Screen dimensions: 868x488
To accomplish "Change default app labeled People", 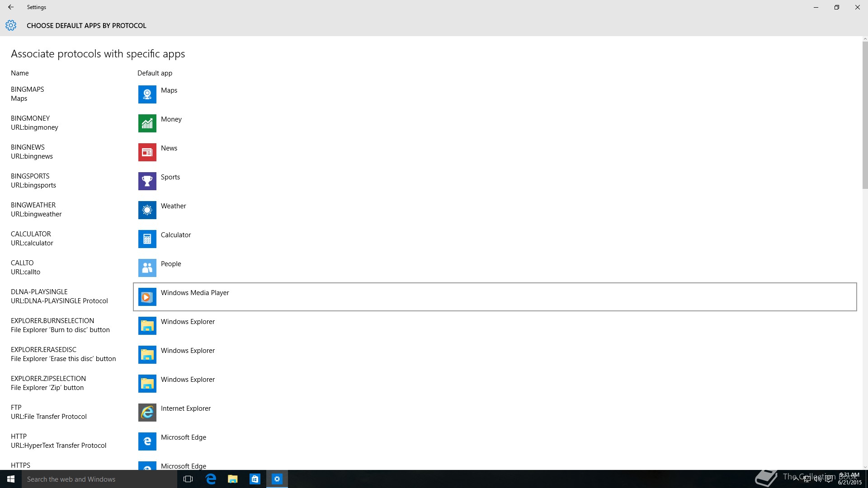I will [x=171, y=264].
